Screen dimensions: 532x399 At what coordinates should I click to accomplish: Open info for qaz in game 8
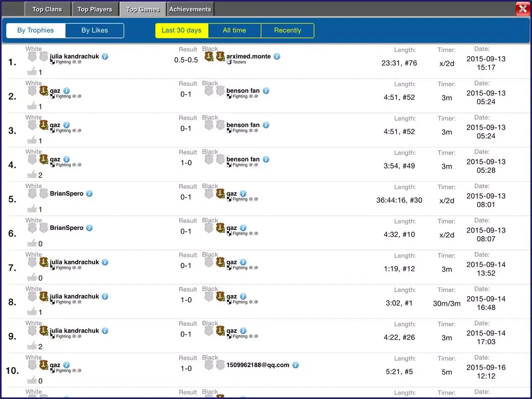click(243, 296)
